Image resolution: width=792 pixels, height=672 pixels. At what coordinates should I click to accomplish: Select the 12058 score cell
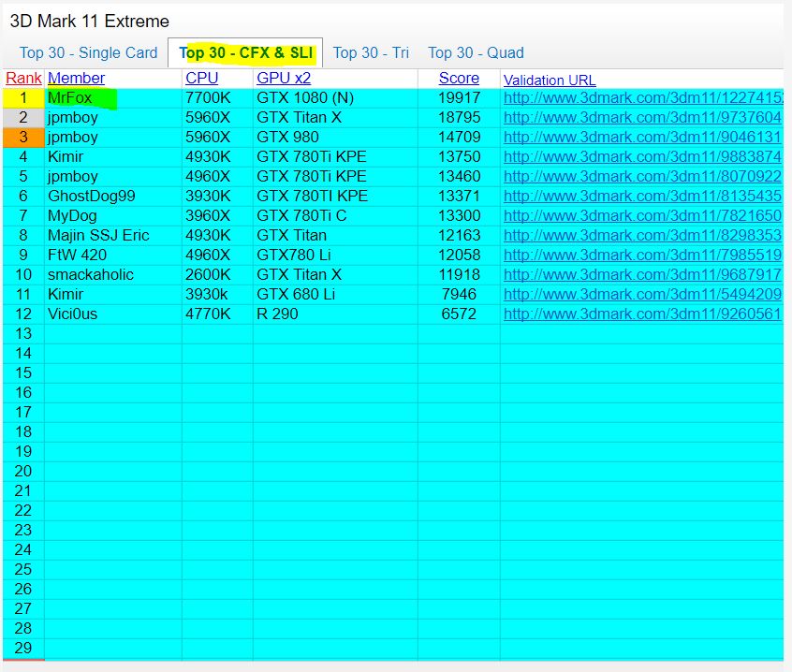coord(459,255)
